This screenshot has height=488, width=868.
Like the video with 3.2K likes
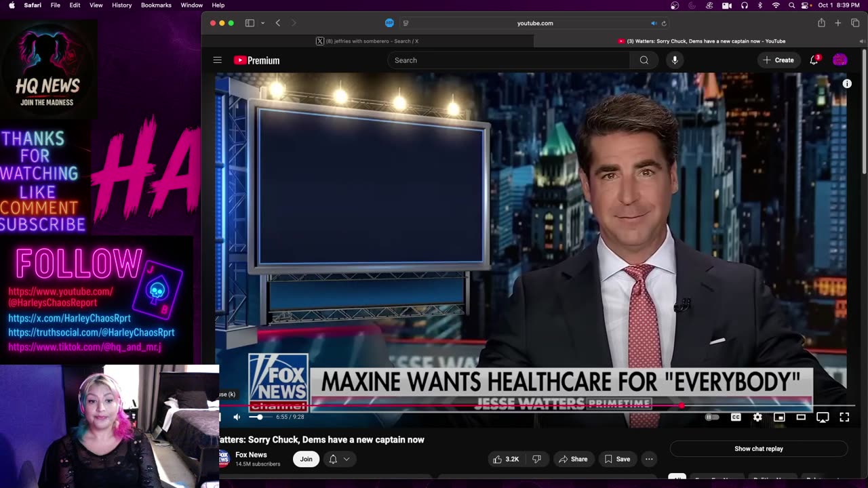click(506, 459)
